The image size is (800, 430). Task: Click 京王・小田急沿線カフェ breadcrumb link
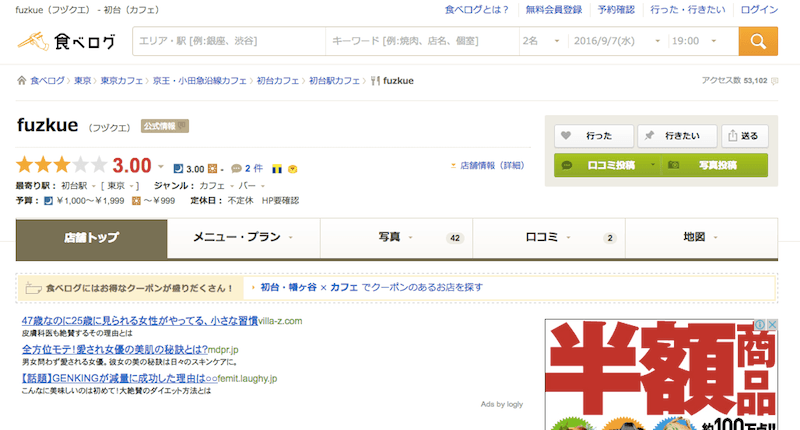[x=199, y=81]
